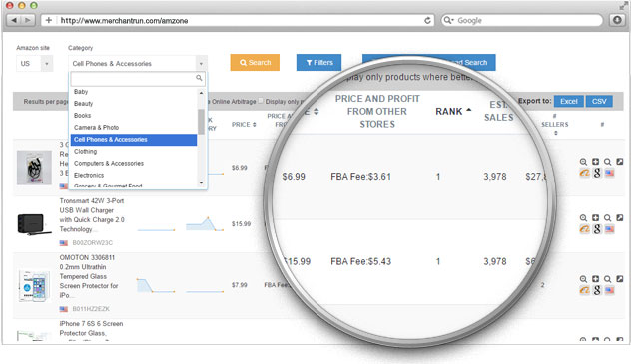
Task: Click the browser Google search field
Action: point(521,20)
